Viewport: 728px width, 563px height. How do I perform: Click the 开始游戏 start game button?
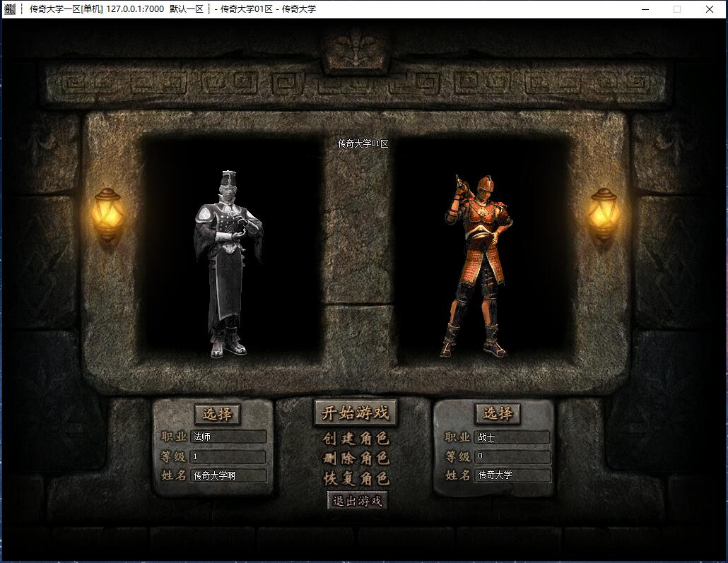pyautogui.click(x=356, y=413)
